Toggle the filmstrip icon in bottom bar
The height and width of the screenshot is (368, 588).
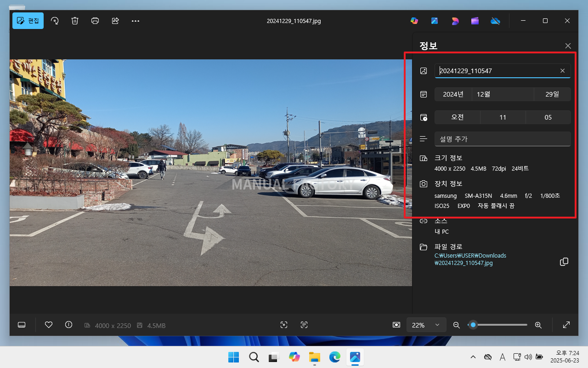coord(22,325)
